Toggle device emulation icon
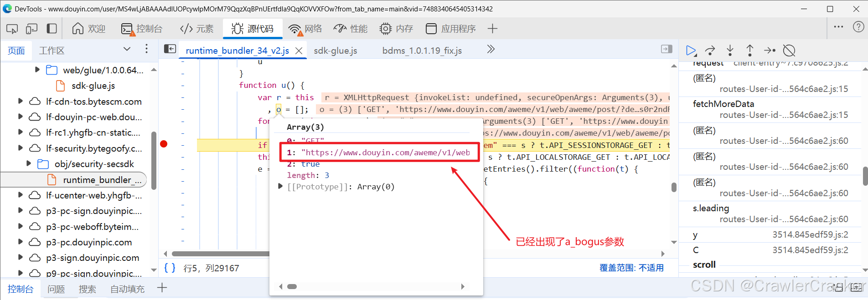This screenshot has width=868, height=300. (x=31, y=29)
